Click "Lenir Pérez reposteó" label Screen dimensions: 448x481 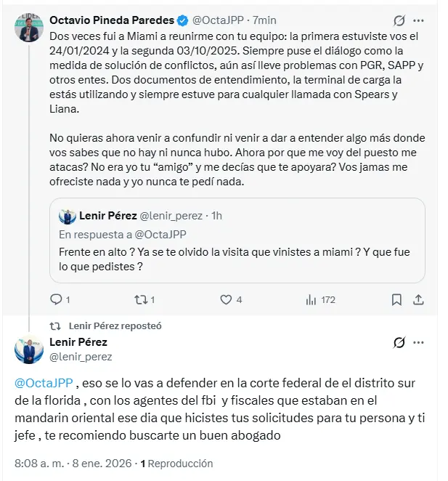coord(115,326)
